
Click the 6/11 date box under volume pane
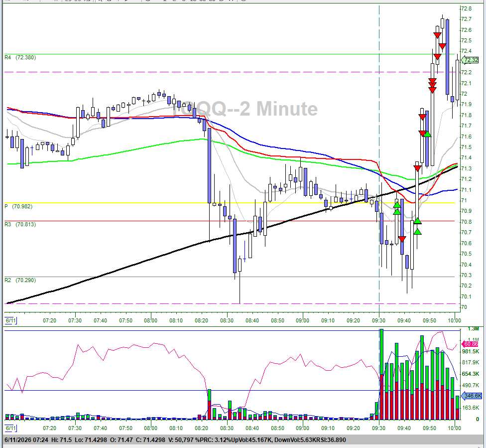point(10,428)
